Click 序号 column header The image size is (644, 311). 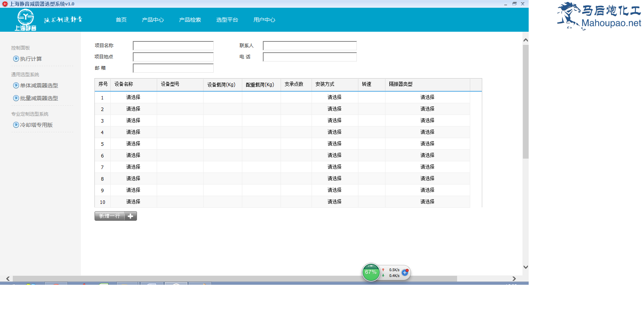click(x=103, y=84)
